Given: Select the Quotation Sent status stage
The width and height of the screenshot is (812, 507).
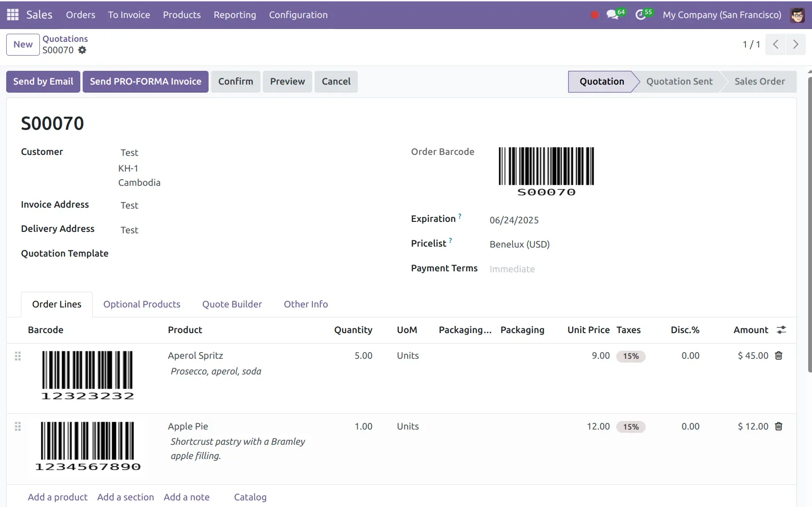Looking at the screenshot, I should [x=679, y=81].
